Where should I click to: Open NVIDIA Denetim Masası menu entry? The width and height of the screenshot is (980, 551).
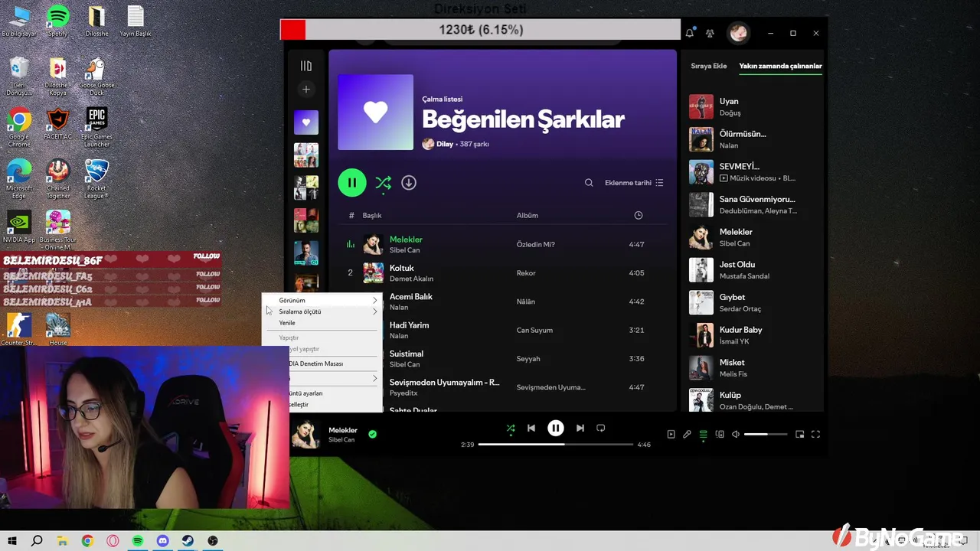[x=335, y=364]
